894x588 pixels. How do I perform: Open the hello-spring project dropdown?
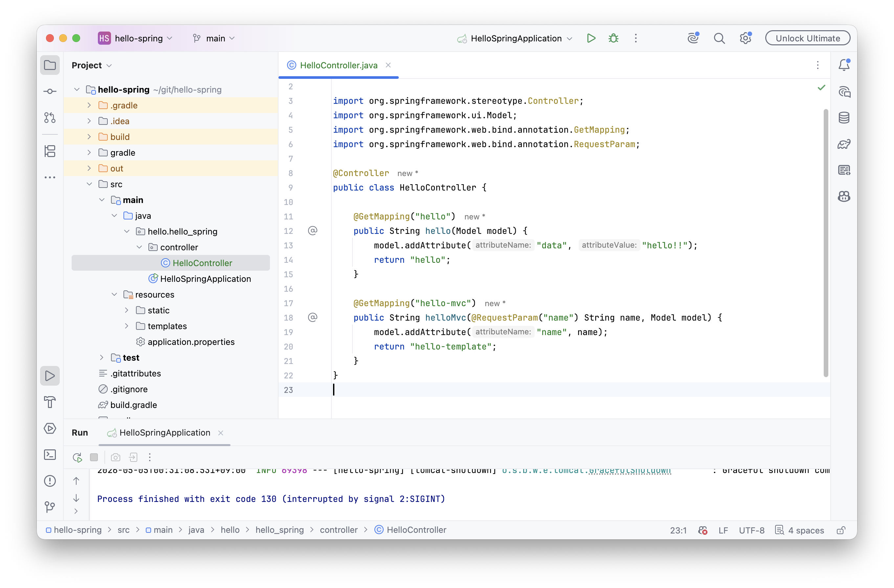tap(135, 38)
